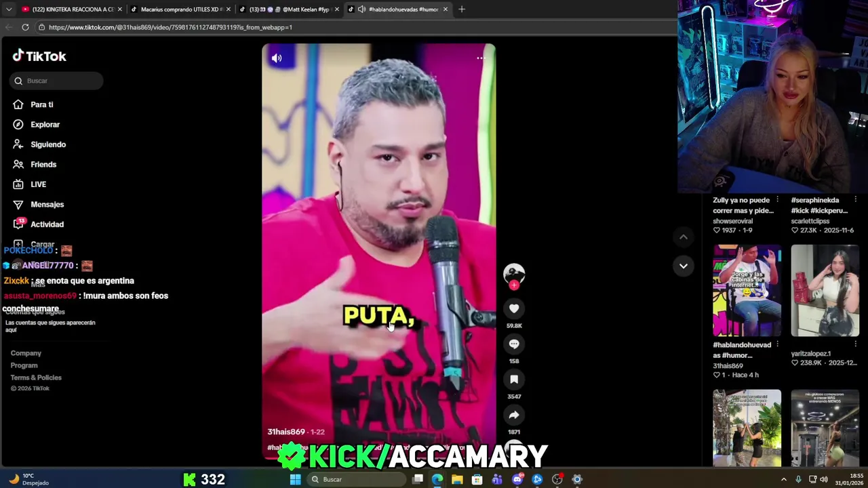Open the LIVE section

(38, 184)
